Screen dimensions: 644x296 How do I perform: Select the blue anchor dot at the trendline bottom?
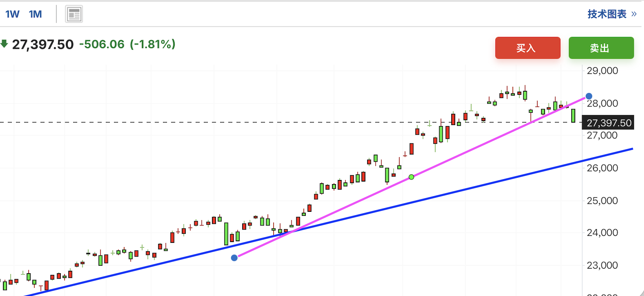[x=235, y=257]
